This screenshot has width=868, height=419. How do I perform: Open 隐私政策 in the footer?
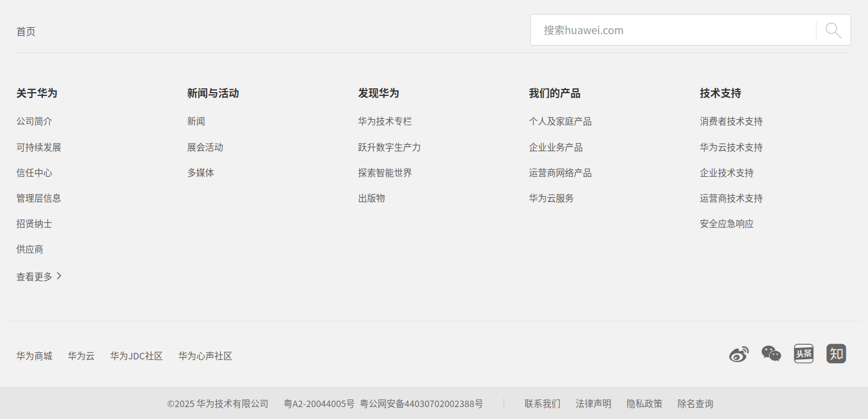pos(644,404)
